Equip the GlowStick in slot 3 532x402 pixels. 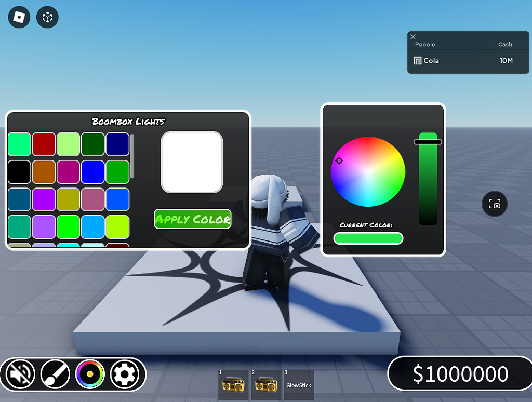(299, 384)
